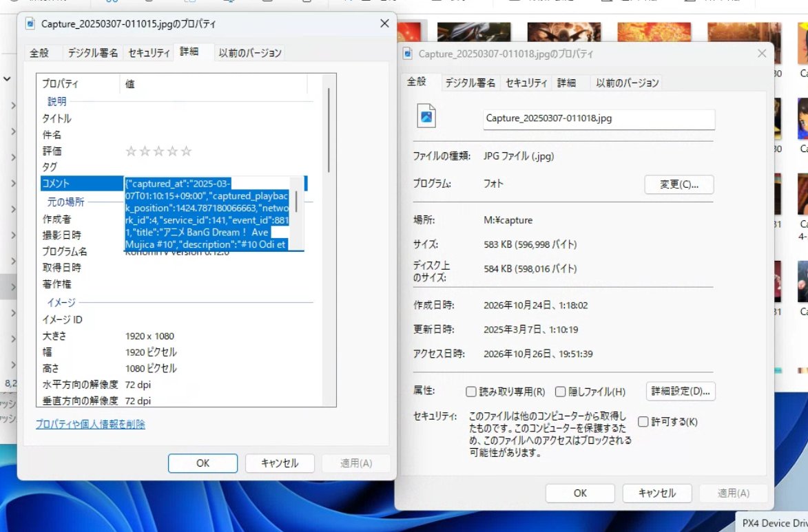The height and width of the screenshot is (532, 808).
Task: Open デジタル署名 tab in left properties dialog
Action: pos(93,53)
